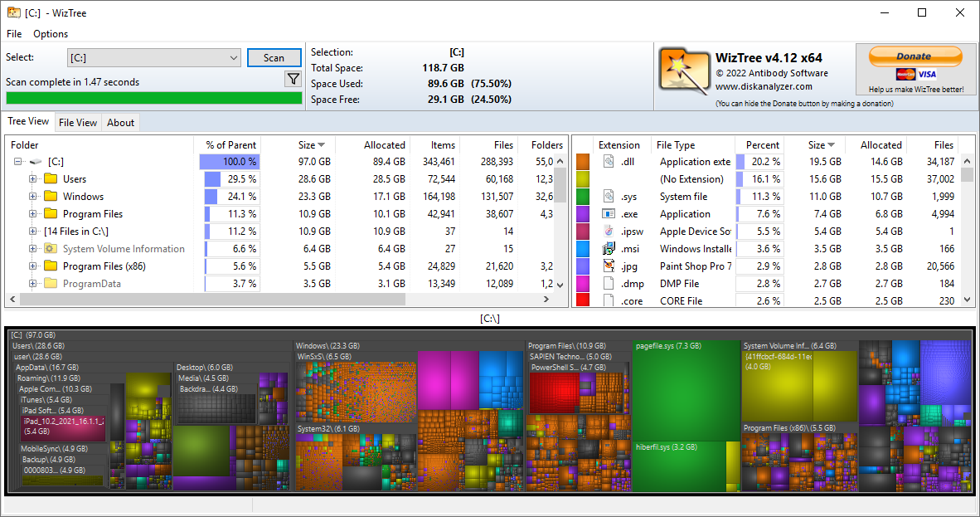The image size is (980, 517).
Task: Open the Options menu
Action: pos(50,34)
